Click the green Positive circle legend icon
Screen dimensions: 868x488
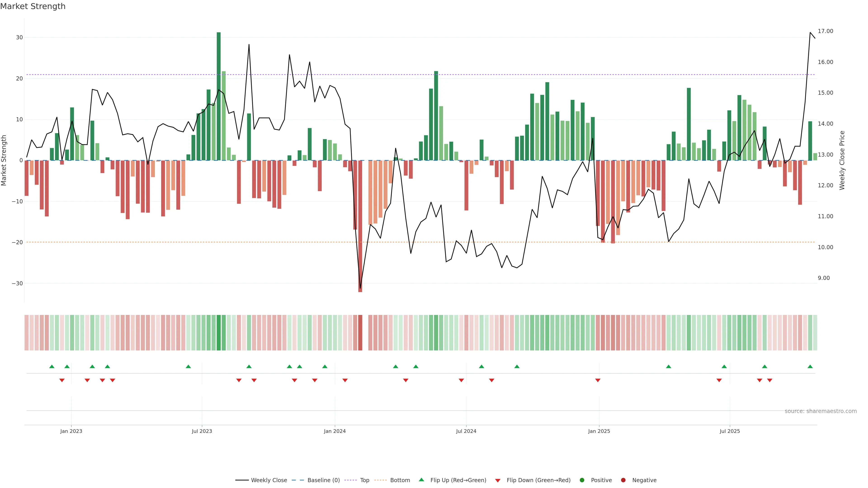point(582,480)
